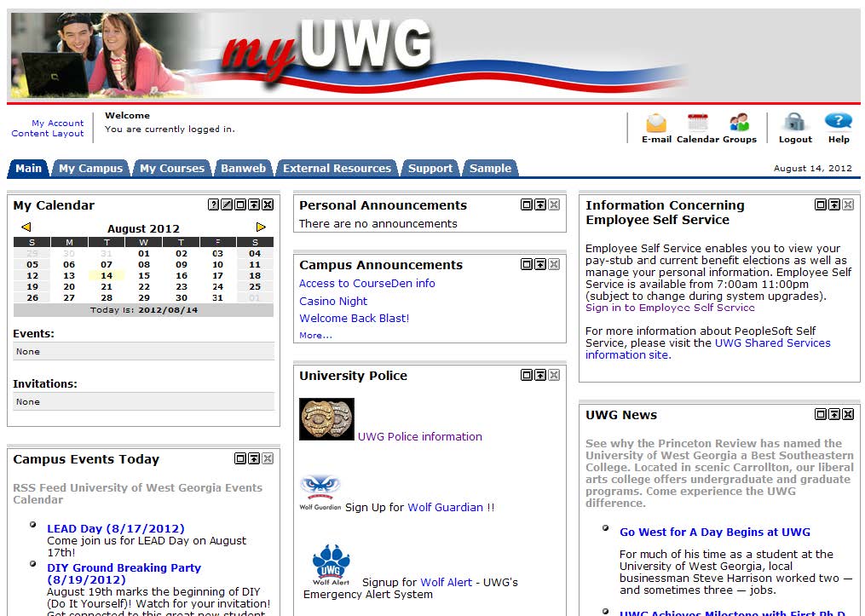This screenshot has width=865, height=616.
Task: Open UWG Shared Services information site link
Action: tap(708, 348)
